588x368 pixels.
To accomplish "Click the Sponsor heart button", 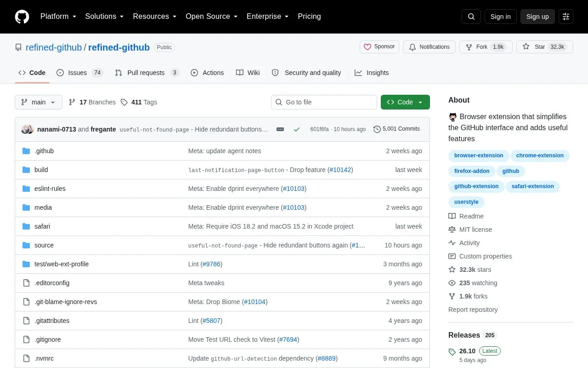I will [379, 47].
